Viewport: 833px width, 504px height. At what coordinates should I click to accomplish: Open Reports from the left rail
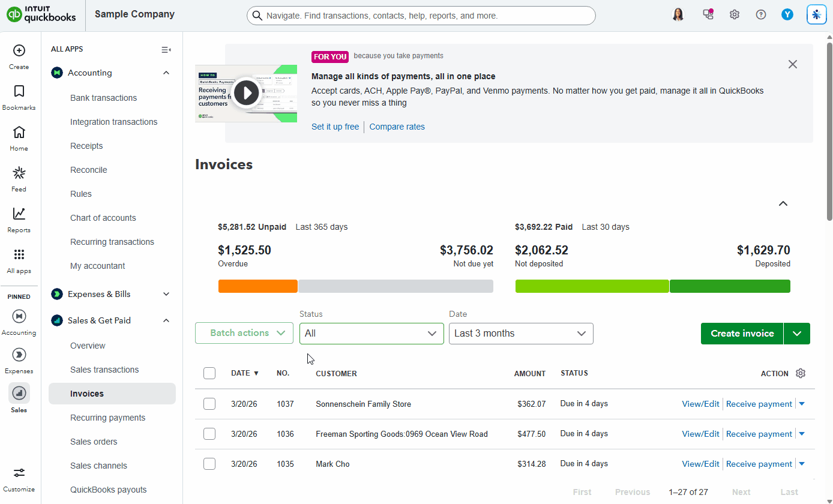click(19, 214)
